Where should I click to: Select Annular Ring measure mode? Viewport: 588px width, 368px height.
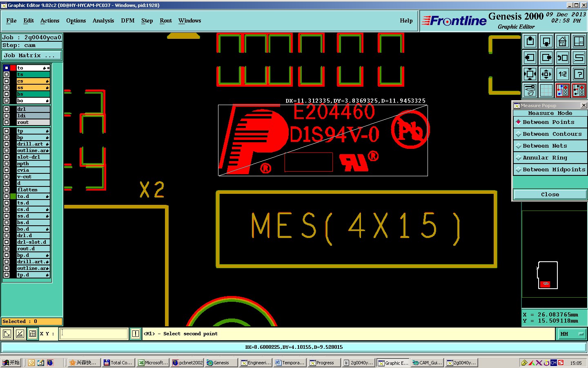click(x=550, y=157)
